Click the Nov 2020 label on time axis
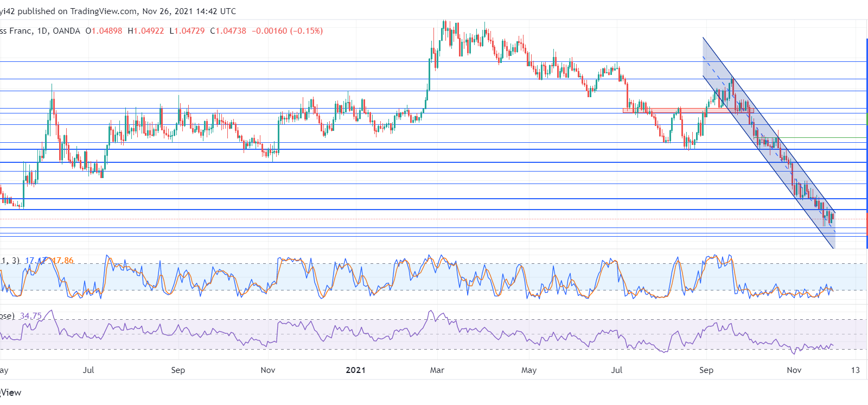The image size is (868, 405). coord(268,370)
